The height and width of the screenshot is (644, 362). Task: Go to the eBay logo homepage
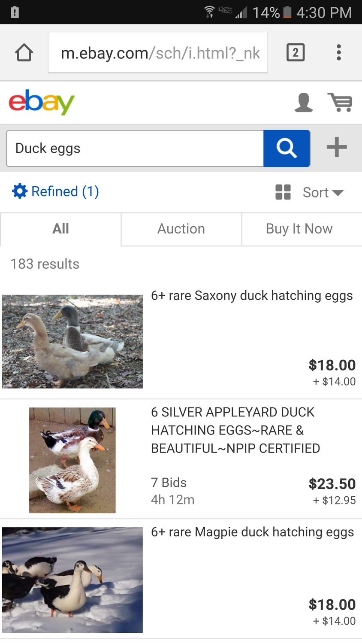42,102
